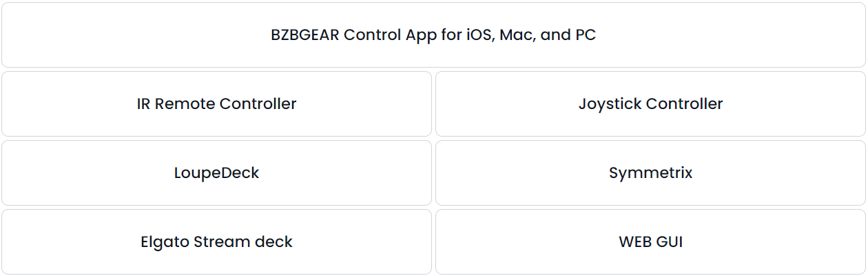Click the "Symmetrix" text label
868x276 pixels.
(650, 173)
